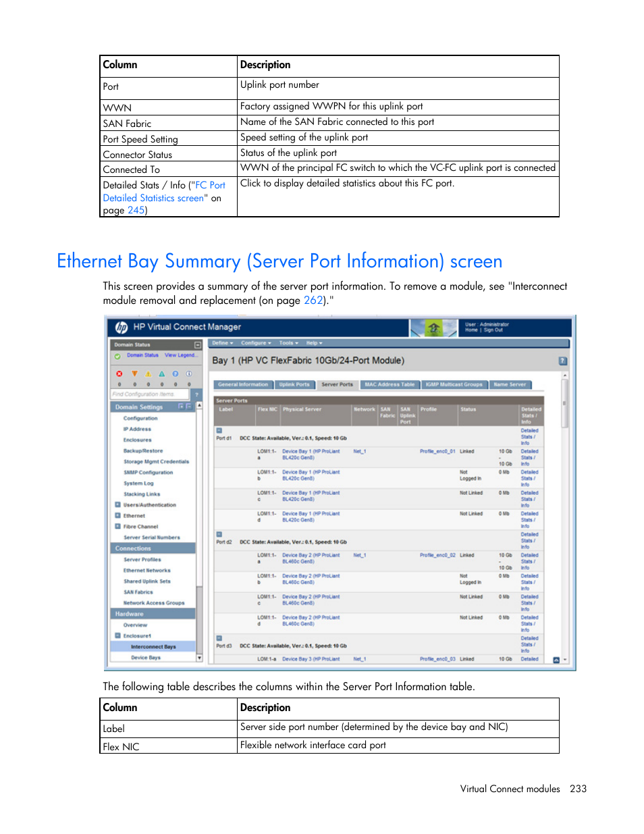Select SNMP Configuration item
This screenshot has width=644, height=834.
tap(148, 472)
